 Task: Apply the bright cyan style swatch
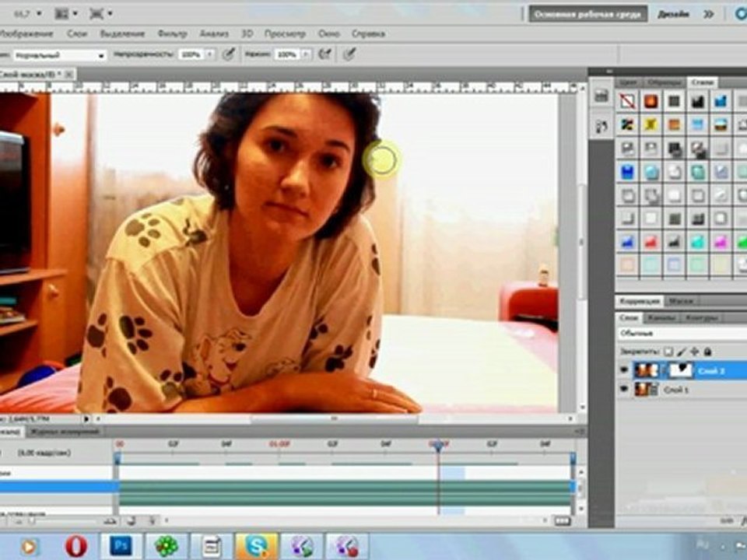click(697, 242)
